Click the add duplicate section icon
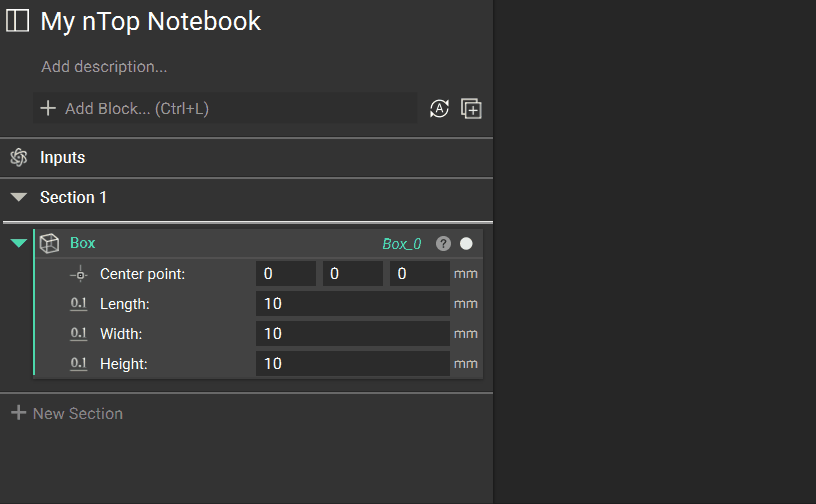This screenshot has height=504, width=816. [471, 109]
